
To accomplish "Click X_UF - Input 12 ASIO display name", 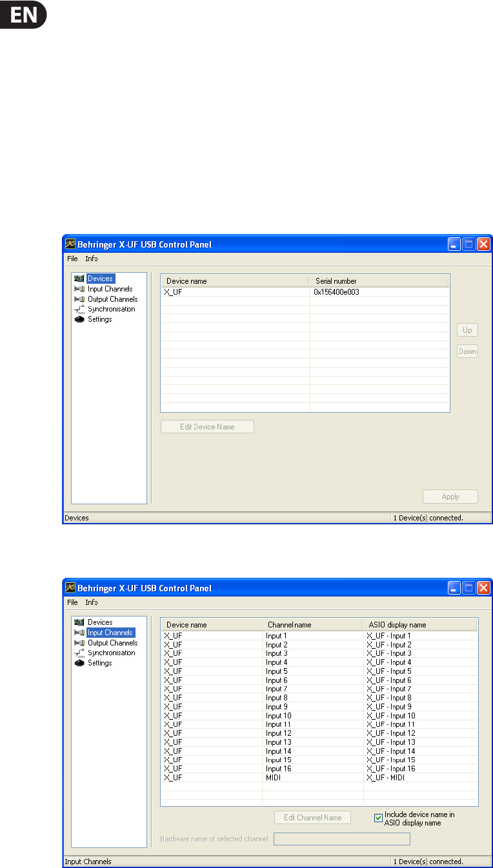I will pyautogui.click(x=391, y=733).
